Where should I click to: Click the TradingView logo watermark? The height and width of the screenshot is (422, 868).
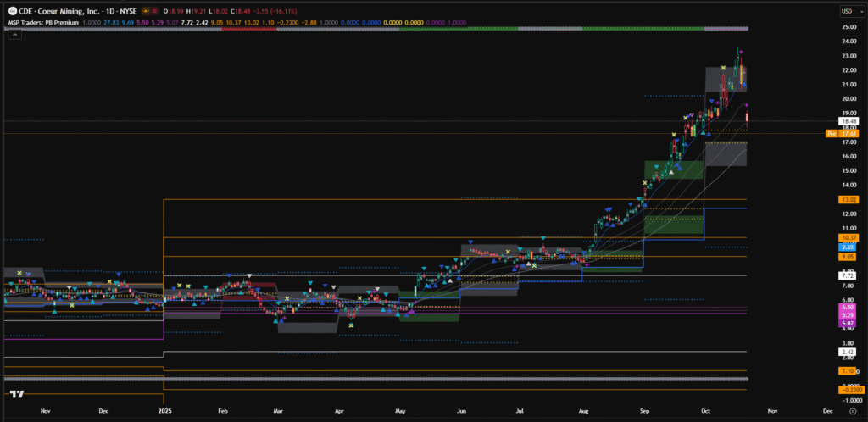[x=15, y=394]
